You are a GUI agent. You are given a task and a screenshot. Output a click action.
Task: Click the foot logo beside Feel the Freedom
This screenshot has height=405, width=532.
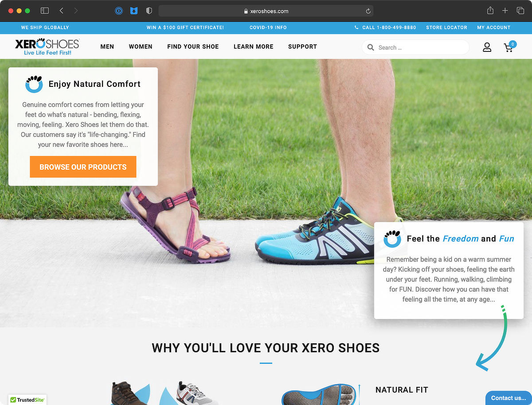click(392, 238)
